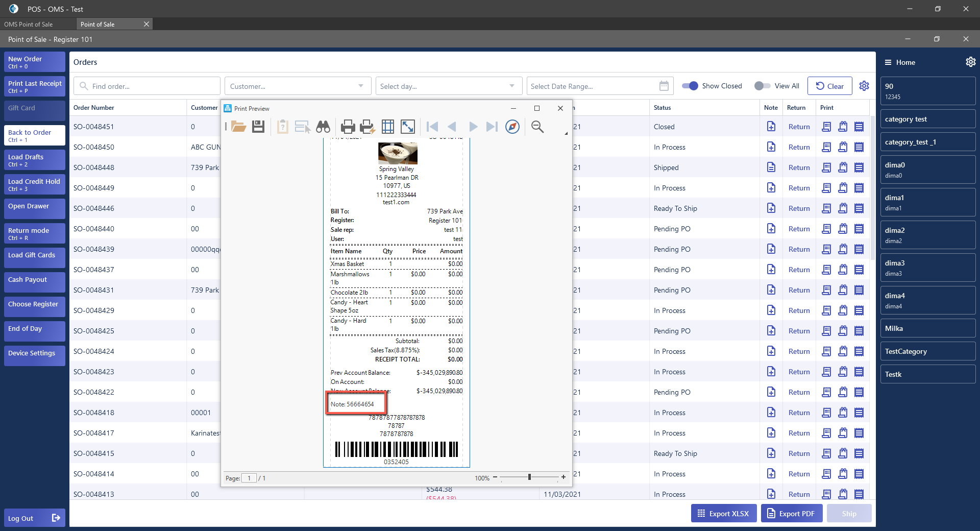The image size is (980, 531).
Task: Click the binoculars search icon
Action: 323,127
